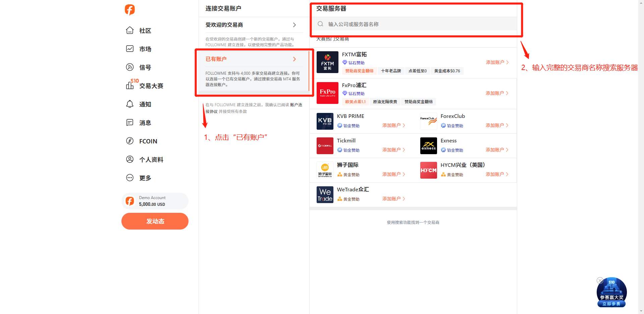The image size is (644, 314).
Task: Click the page vertical scrollbar
Action: tap(641, 157)
